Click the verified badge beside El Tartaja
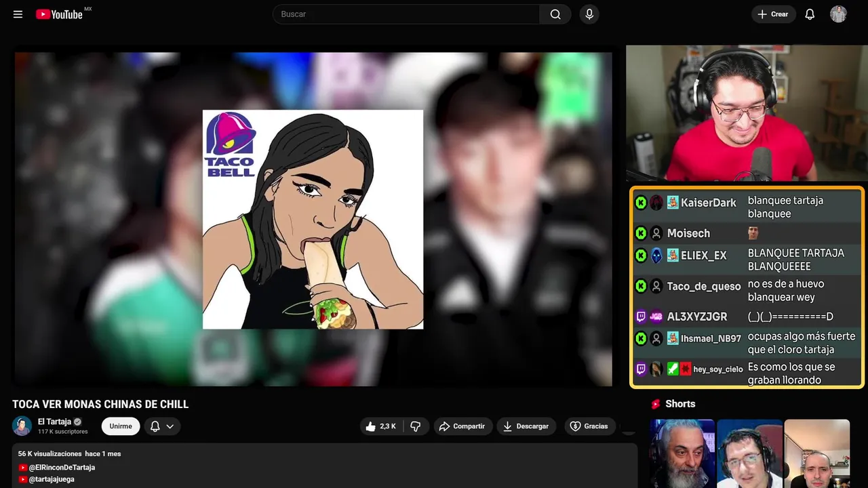This screenshot has width=868, height=488. 77,422
